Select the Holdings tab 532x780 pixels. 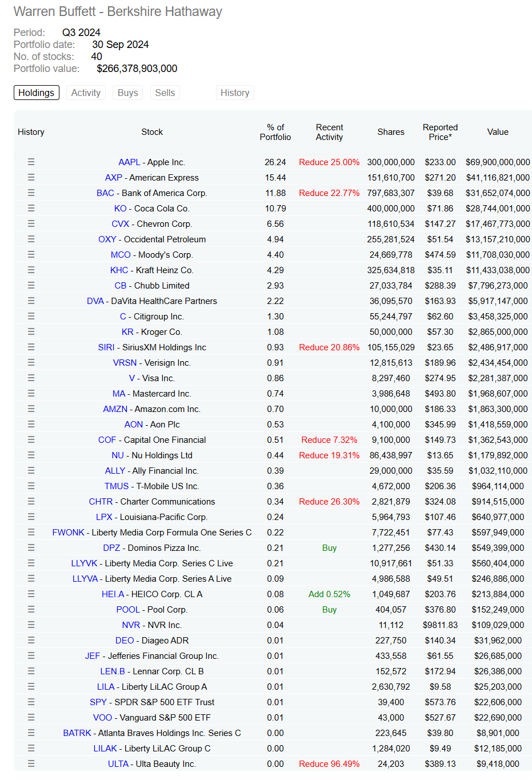pos(37,93)
